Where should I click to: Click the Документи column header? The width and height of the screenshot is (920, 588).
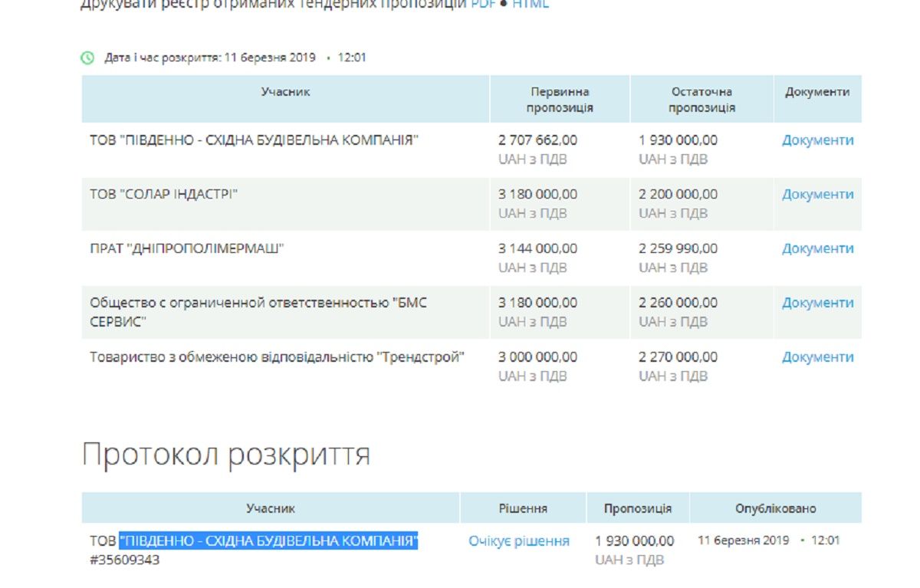point(816,92)
